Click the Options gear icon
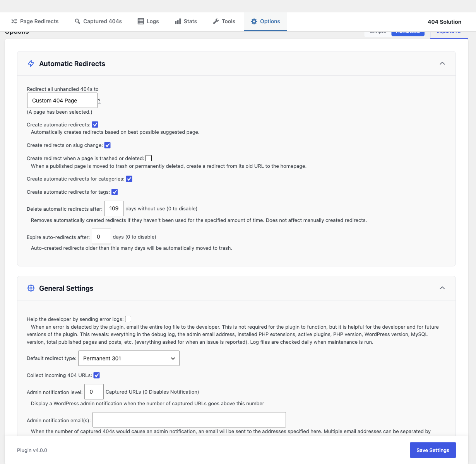Viewport: 476px width, 464px height. coord(254,21)
